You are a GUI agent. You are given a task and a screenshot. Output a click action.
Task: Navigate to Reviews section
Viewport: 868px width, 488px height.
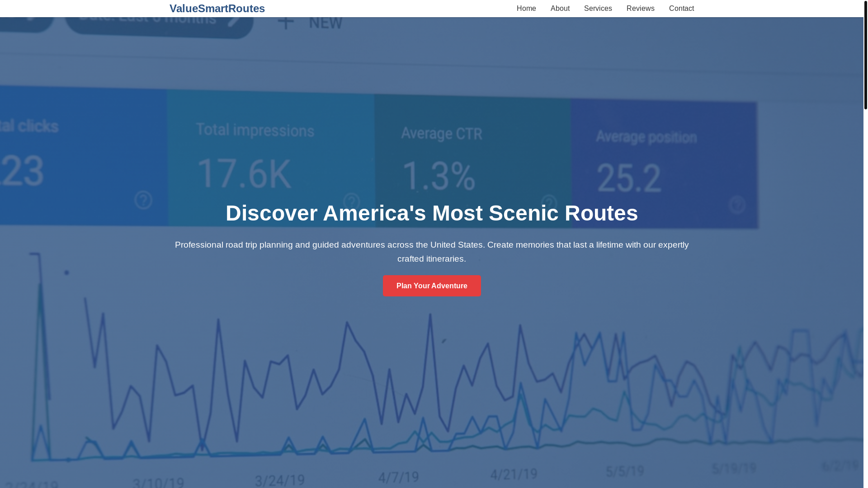(x=640, y=9)
